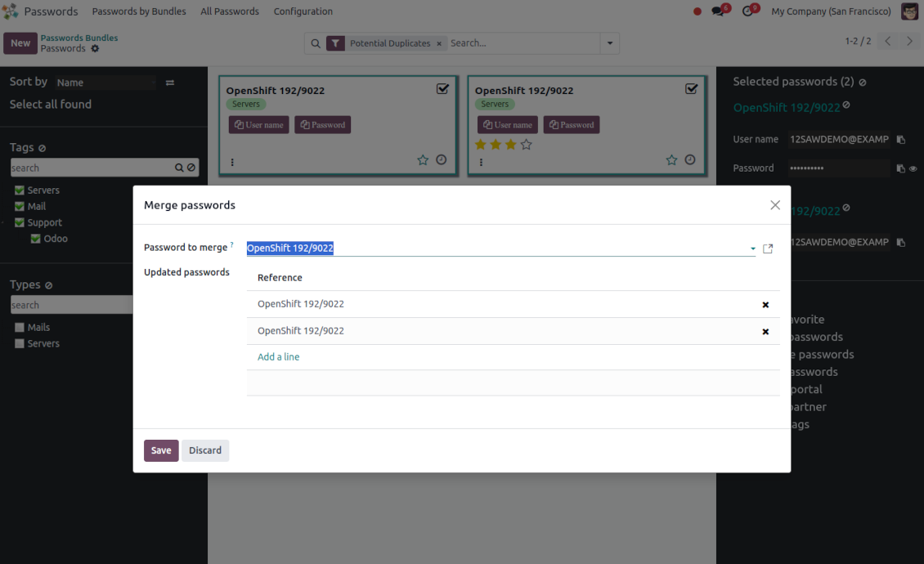Click the magnifier in Tags search box

coord(179,168)
